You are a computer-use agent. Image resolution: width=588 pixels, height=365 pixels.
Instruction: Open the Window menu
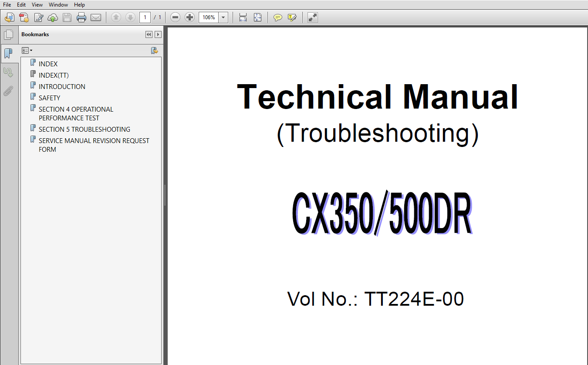pyautogui.click(x=58, y=5)
